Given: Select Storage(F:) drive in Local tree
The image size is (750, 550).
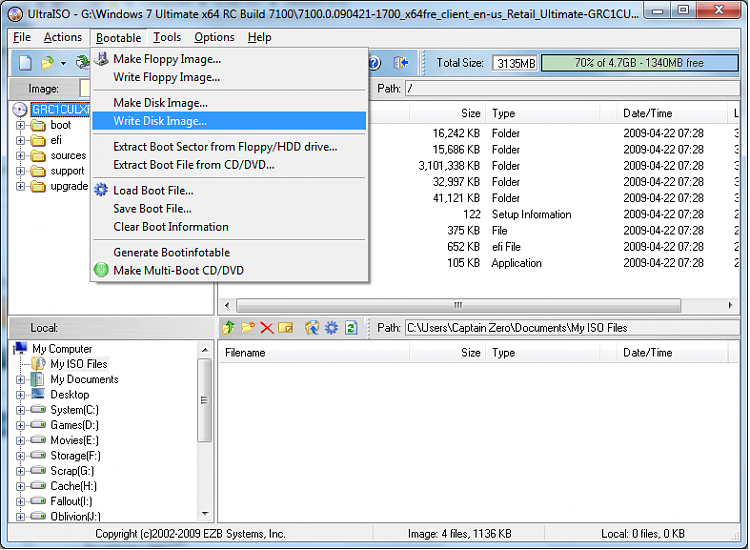Looking at the screenshot, I should pos(76,456).
